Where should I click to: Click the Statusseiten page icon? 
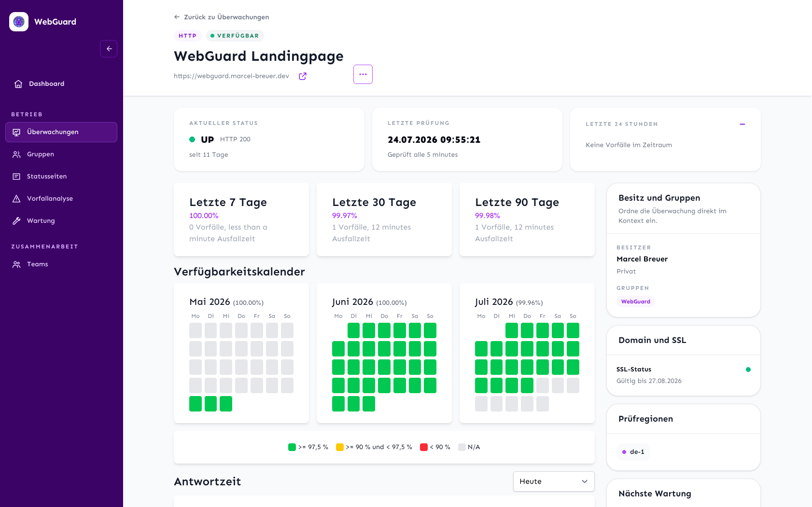[16, 177]
